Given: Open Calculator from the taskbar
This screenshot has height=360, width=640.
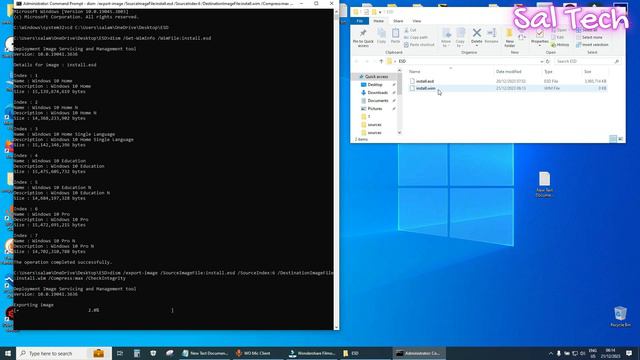Looking at the screenshot, I should point(137,353).
